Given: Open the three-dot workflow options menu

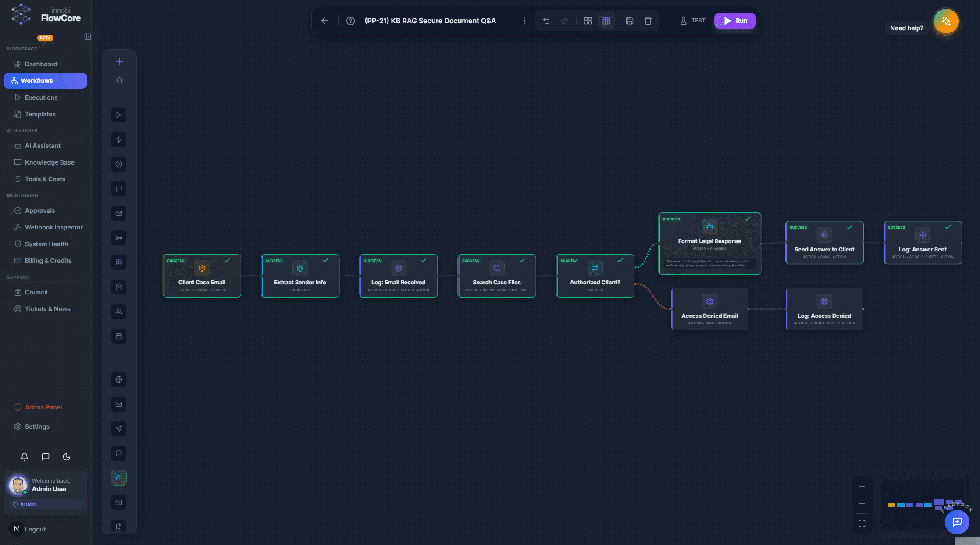Looking at the screenshot, I should point(524,20).
